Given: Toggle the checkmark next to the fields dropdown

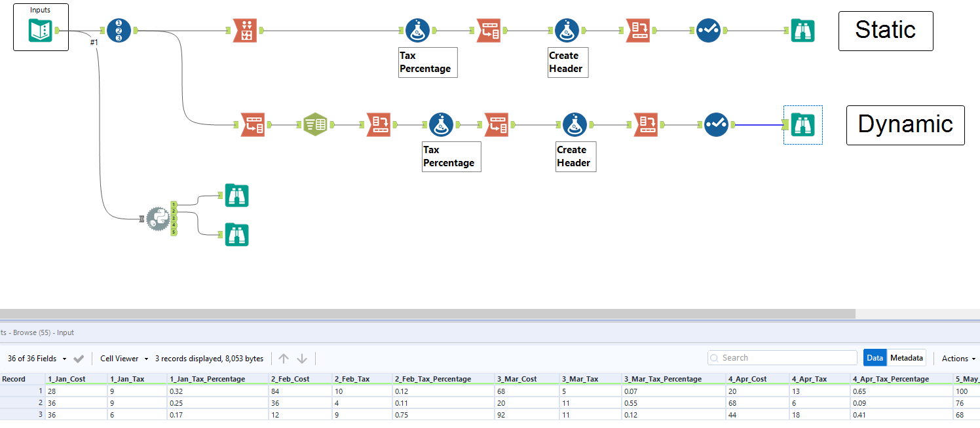Looking at the screenshot, I should tap(79, 358).
